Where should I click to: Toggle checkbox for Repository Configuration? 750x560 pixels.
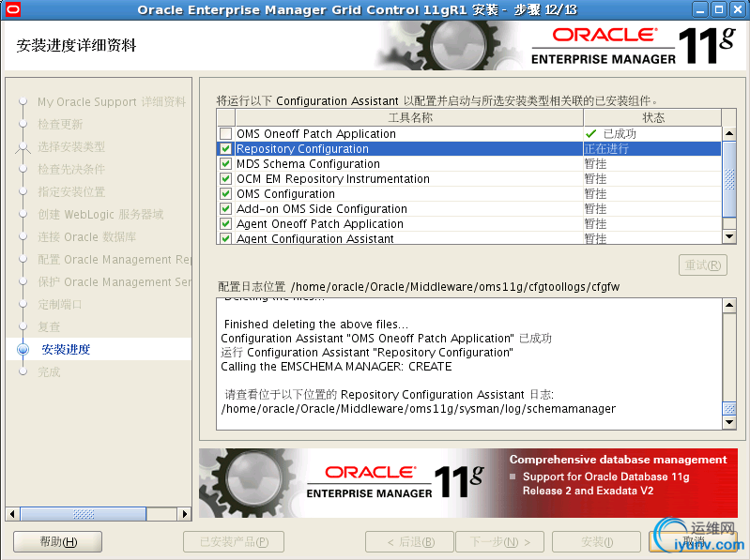[x=225, y=148]
